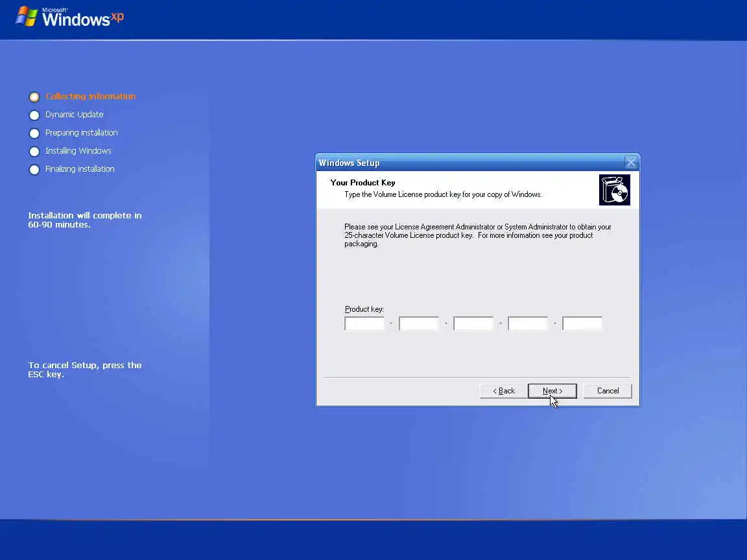The height and width of the screenshot is (560, 747).
Task: Click 'Installation will complete in 60-90 minutes' text
Action: click(85, 220)
